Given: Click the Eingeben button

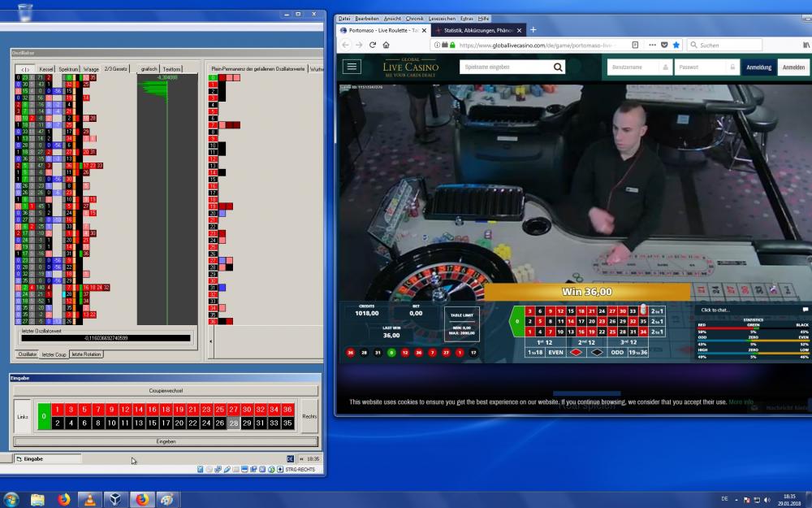Looking at the screenshot, I should pos(166,441).
